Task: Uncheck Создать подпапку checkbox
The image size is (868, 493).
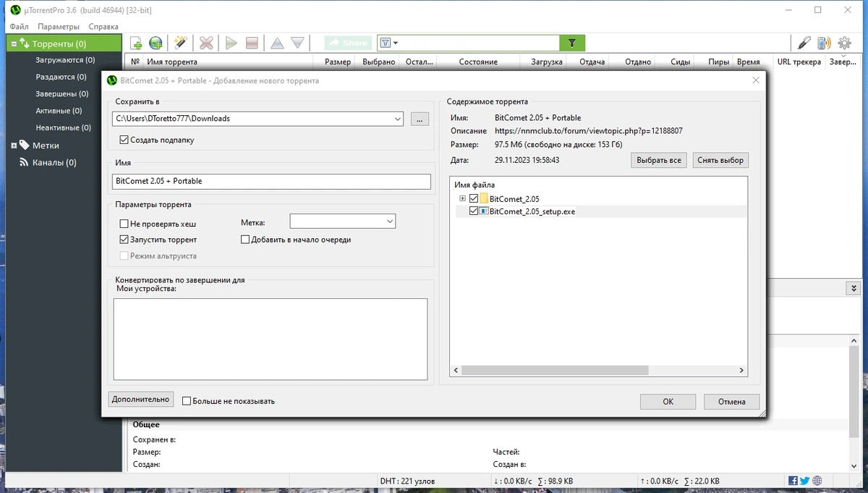Action: [124, 140]
